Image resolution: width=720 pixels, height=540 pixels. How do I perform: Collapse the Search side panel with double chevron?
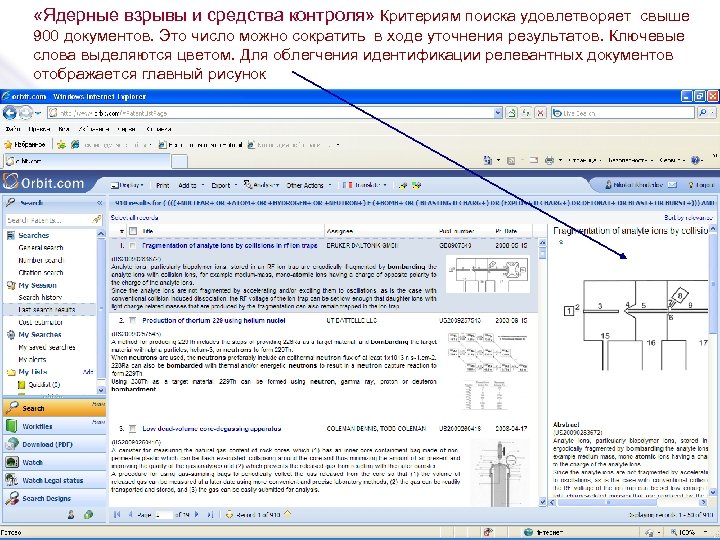[100, 202]
